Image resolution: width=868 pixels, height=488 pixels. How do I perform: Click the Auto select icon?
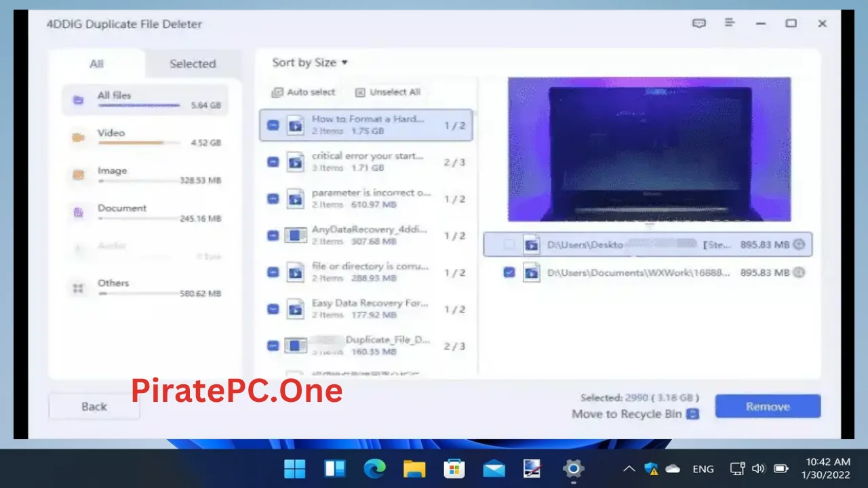coord(277,92)
